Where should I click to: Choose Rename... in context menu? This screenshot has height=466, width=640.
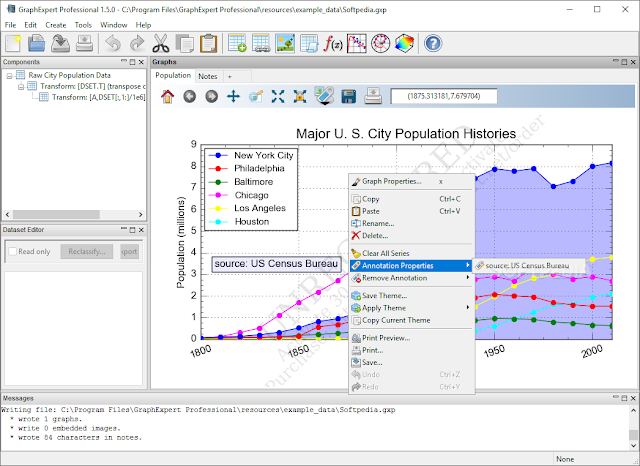pyautogui.click(x=411, y=223)
